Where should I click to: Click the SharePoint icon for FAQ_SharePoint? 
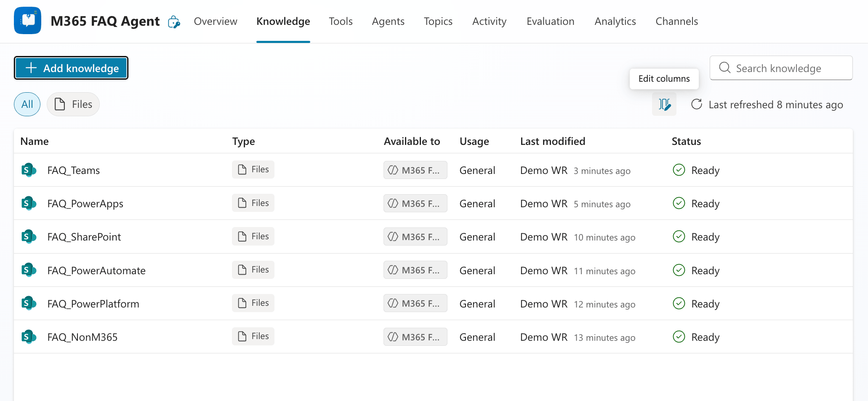29,236
